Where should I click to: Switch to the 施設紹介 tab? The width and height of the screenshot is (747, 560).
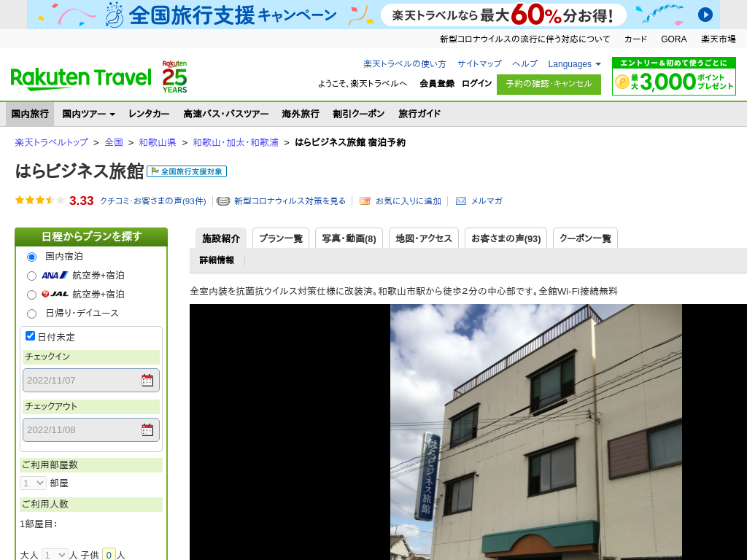tap(221, 238)
